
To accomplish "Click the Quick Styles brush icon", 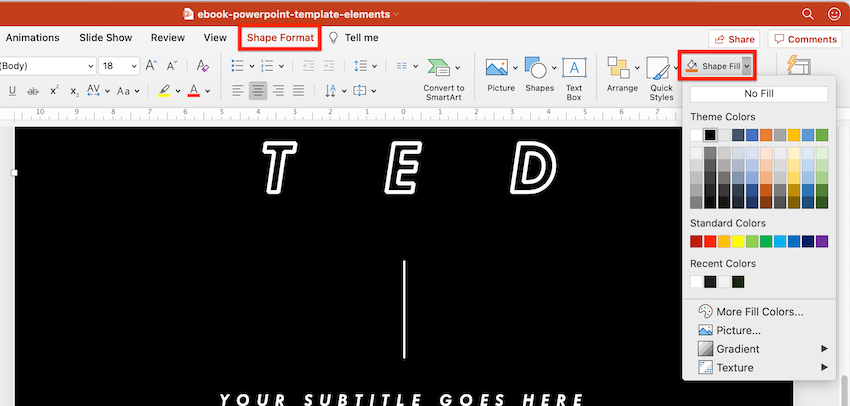I will pyautogui.click(x=659, y=70).
